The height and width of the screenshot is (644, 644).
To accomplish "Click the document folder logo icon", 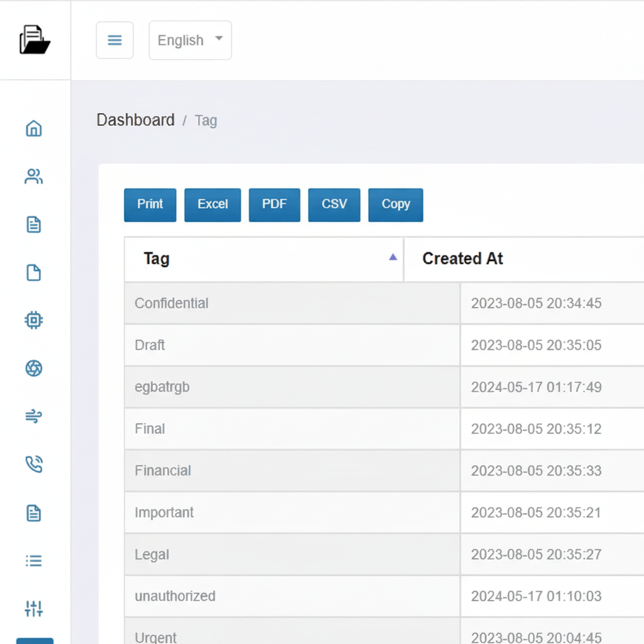I will [35, 40].
